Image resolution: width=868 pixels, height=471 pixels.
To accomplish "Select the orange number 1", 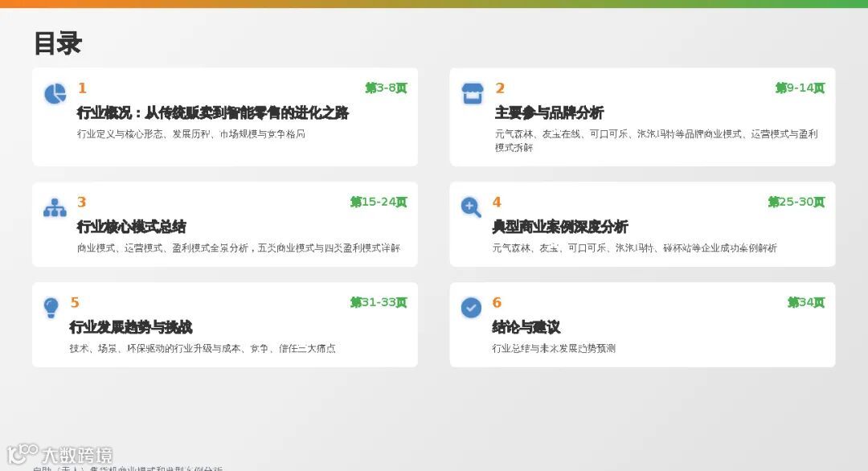I will coord(82,88).
